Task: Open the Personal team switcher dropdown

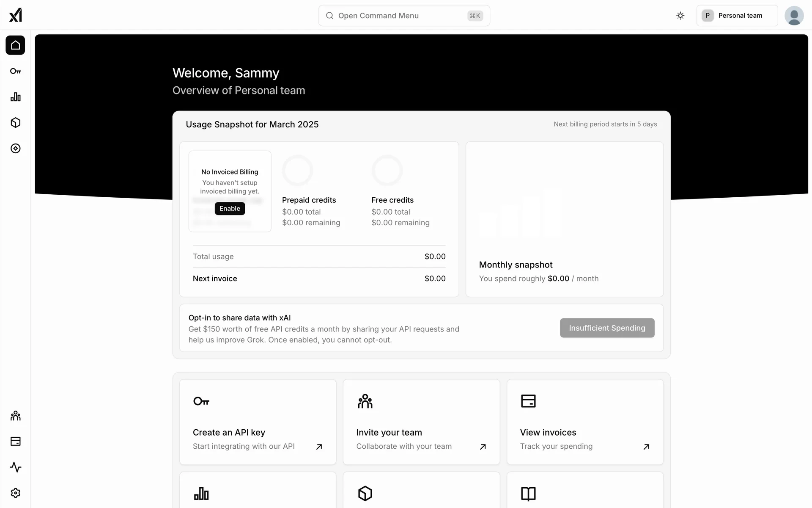Action: click(x=737, y=16)
